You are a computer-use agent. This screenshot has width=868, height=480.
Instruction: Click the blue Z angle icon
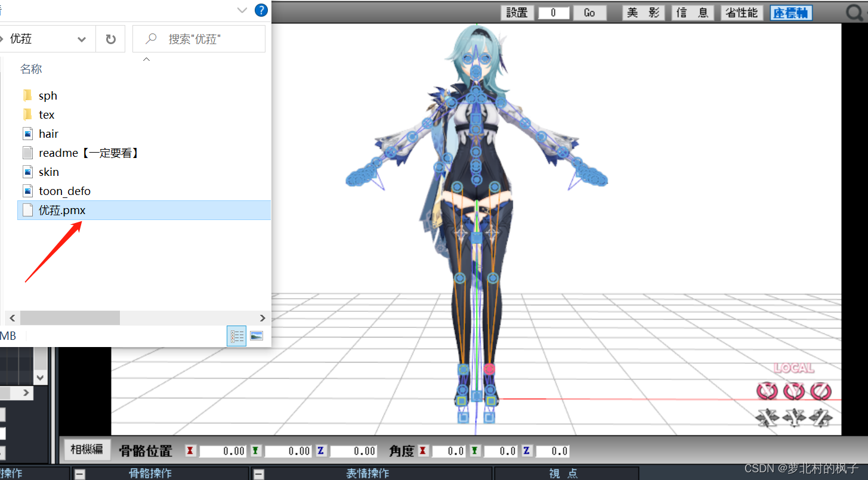(527, 451)
